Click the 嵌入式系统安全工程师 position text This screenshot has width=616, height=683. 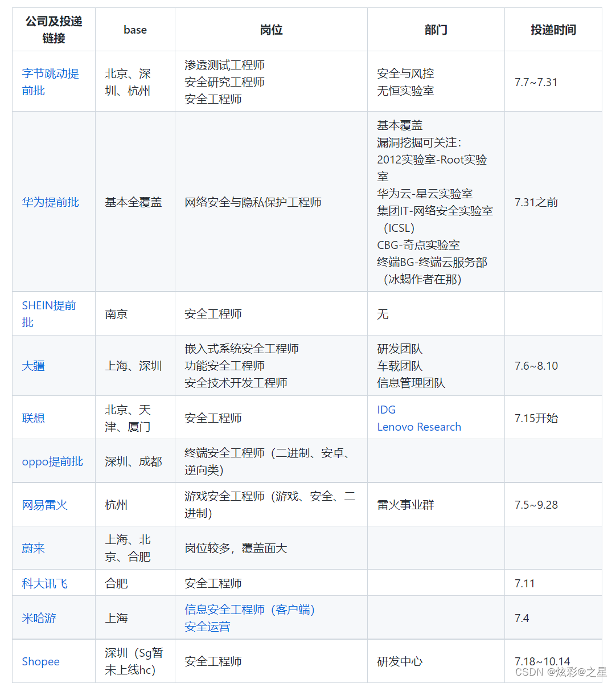click(x=241, y=349)
